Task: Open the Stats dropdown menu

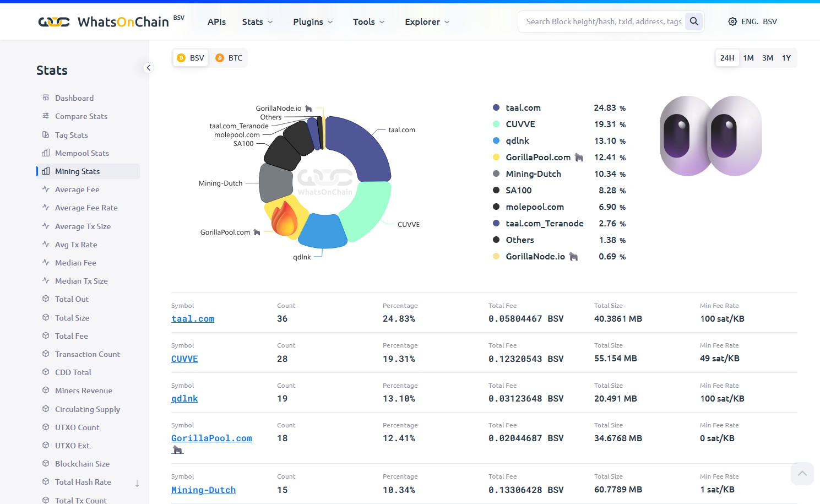Action: (x=257, y=21)
